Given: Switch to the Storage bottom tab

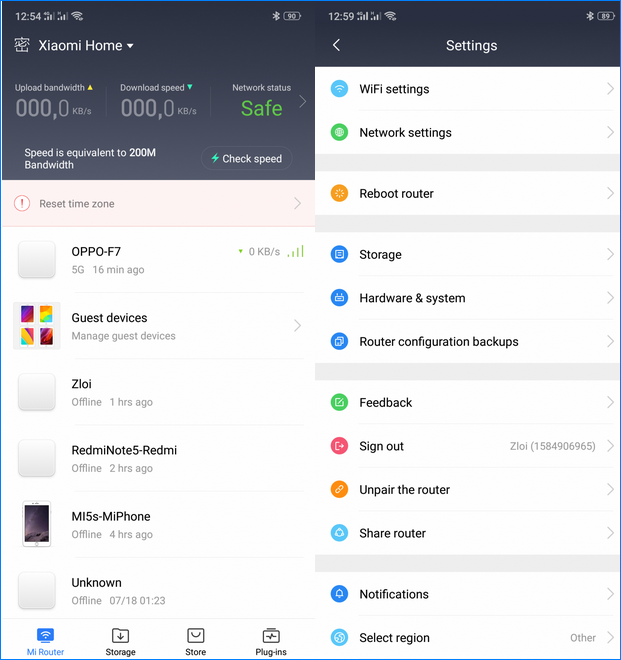Looking at the screenshot, I should click(x=120, y=642).
